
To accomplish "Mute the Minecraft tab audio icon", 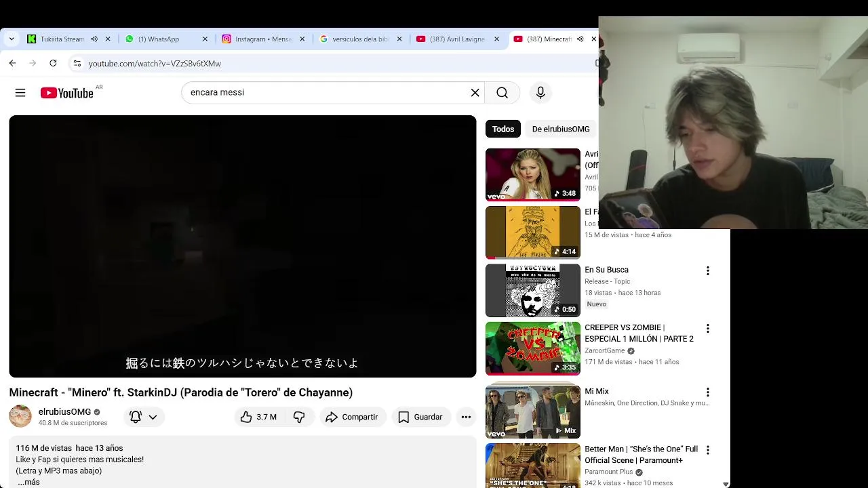I will [580, 39].
